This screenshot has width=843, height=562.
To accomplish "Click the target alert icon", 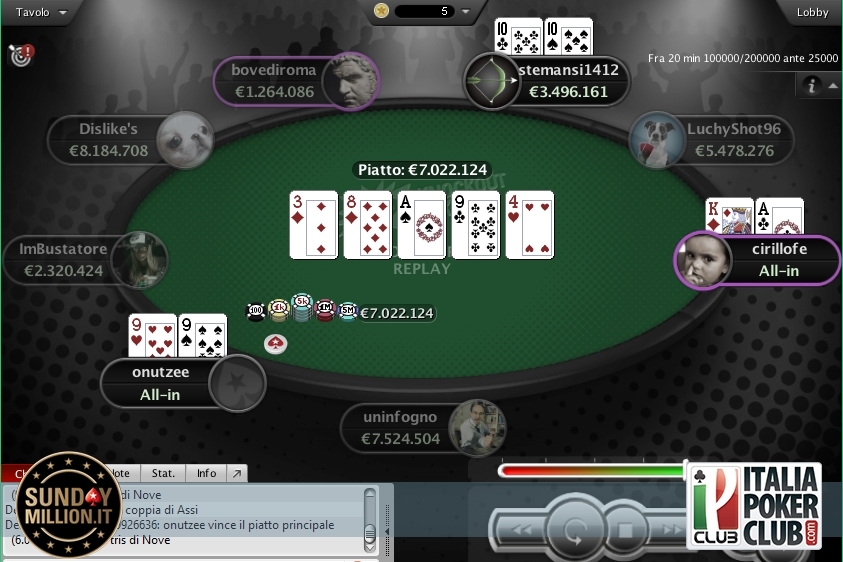I will point(22,55).
